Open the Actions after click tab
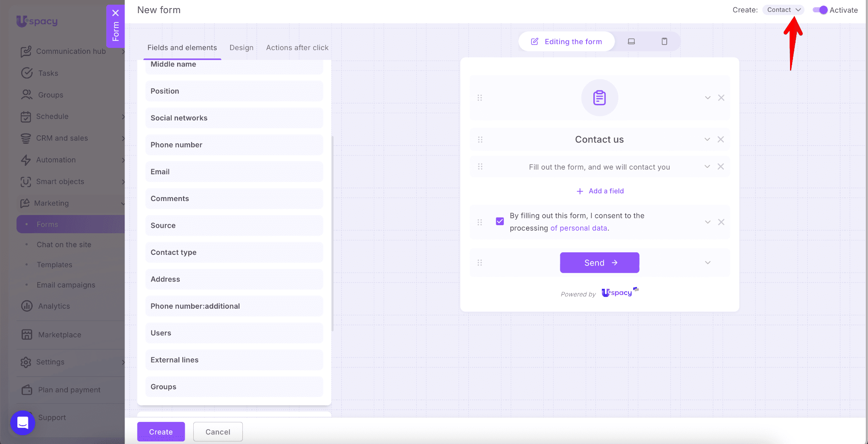The width and height of the screenshot is (868, 444). [297, 47]
